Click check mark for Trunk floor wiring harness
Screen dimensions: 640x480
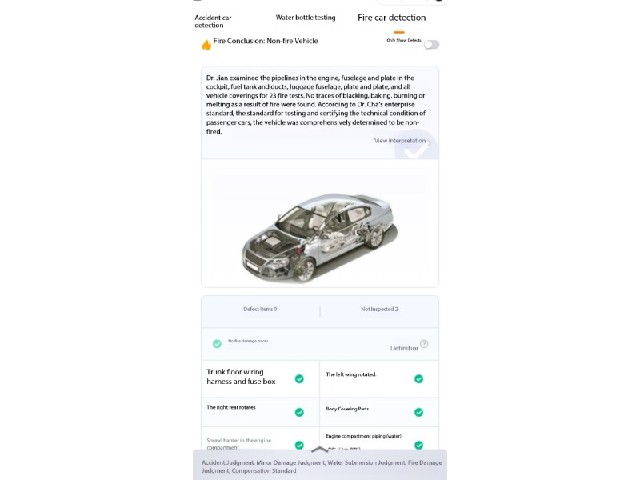click(x=299, y=379)
